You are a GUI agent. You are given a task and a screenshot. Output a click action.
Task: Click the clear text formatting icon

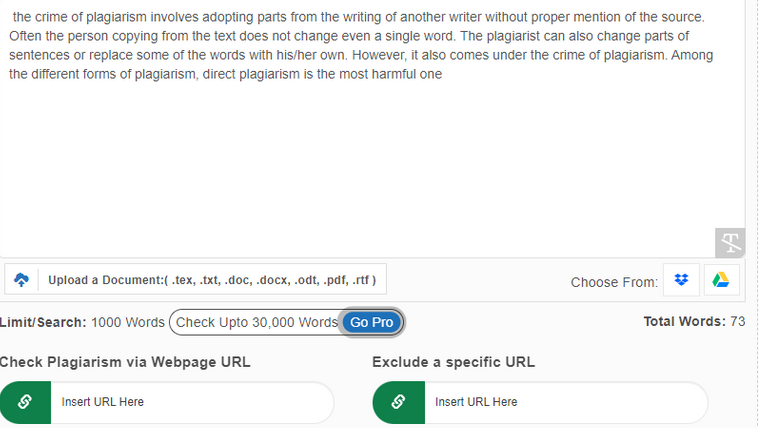click(x=730, y=243)
